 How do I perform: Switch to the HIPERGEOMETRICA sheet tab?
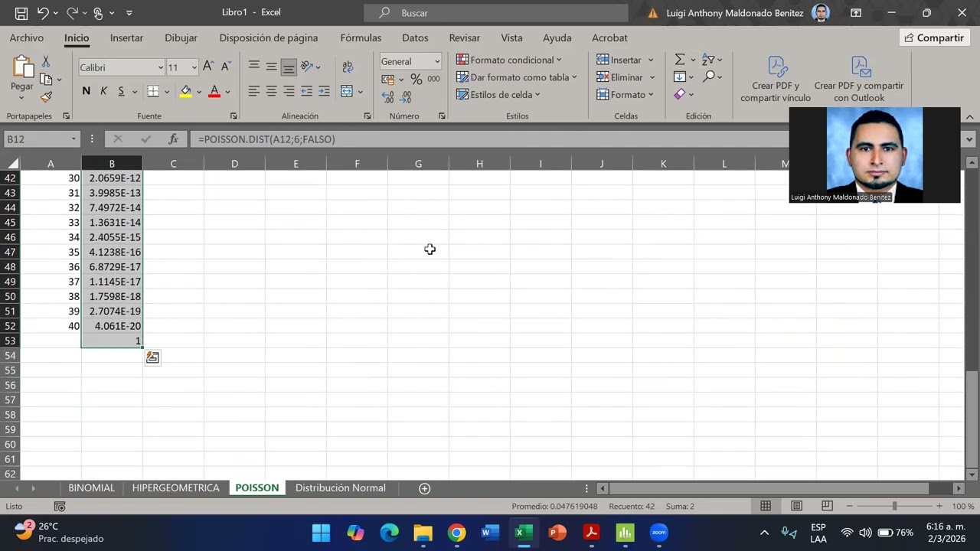click(175, 488)
